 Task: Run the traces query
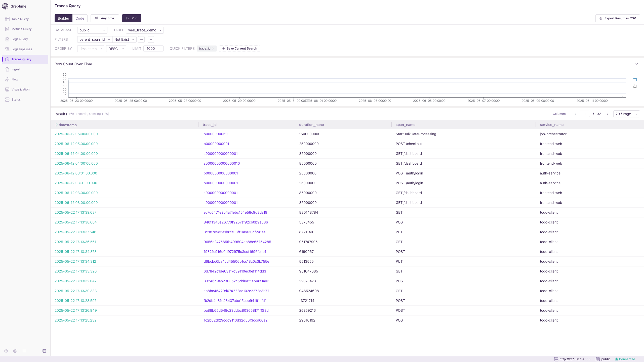pos(132,18)
